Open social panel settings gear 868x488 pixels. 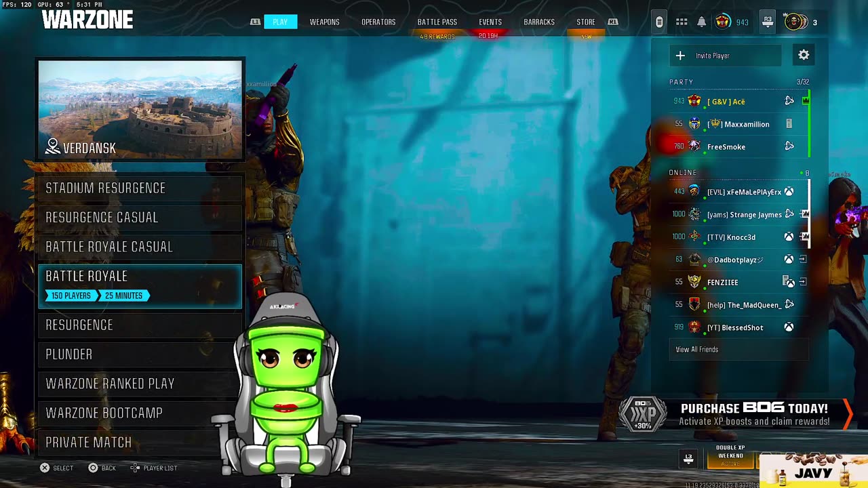point(804,56)
